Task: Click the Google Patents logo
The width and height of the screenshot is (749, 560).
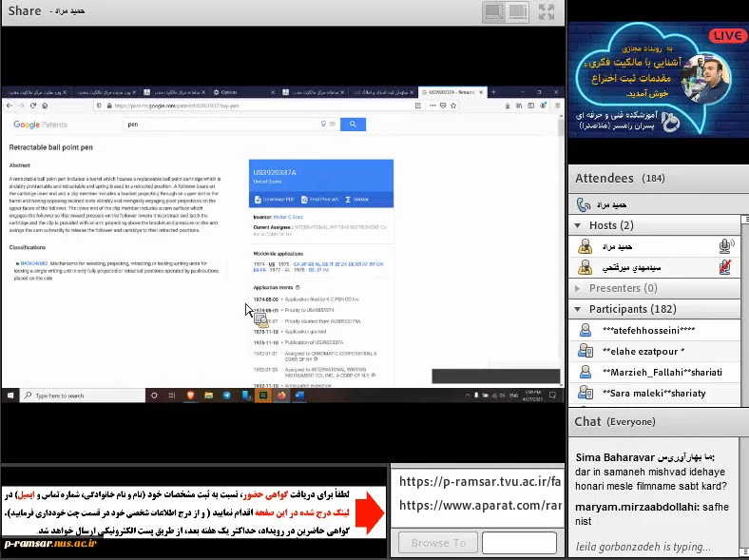Action: [x=40, y=125]
